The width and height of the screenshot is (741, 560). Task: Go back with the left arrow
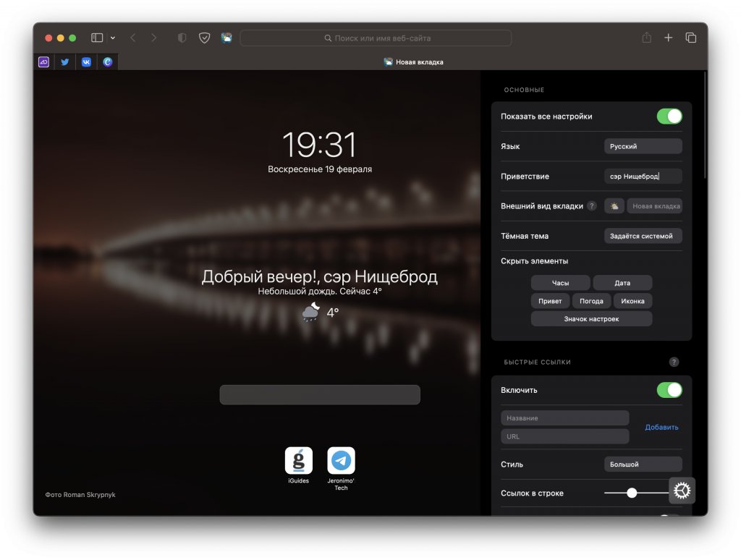coord(133,38)
